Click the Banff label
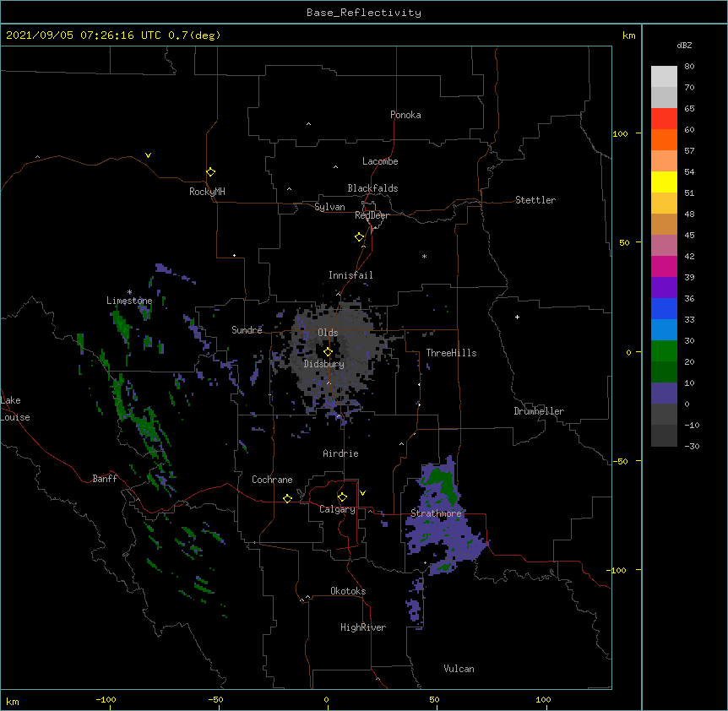Screen dimensions: 728x711 (105, 479)
